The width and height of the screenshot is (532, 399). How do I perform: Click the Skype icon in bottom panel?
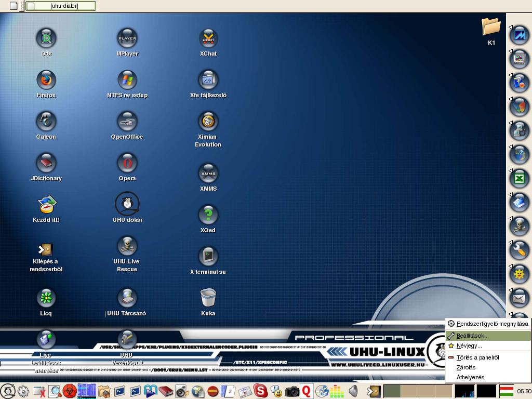[x=260, y=391]
